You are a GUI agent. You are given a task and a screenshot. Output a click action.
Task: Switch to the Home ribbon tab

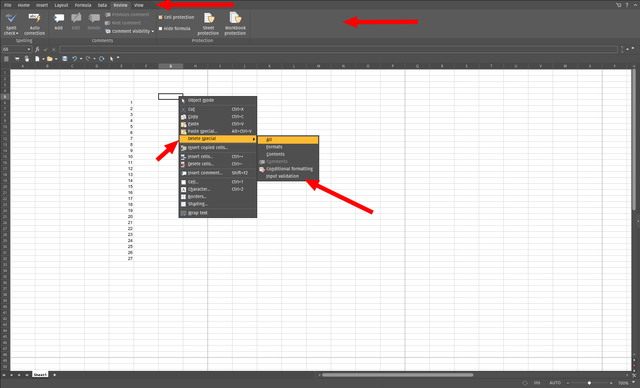(x=24, y=5)
